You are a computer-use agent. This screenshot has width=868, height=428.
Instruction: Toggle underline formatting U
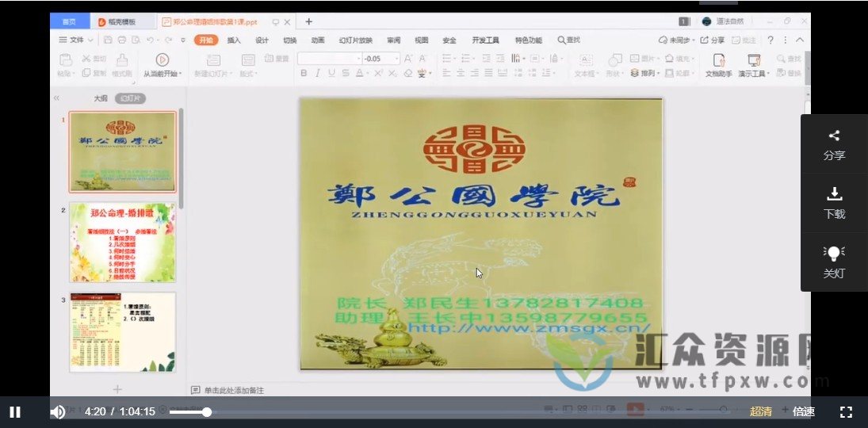click(x=331, y=73)
